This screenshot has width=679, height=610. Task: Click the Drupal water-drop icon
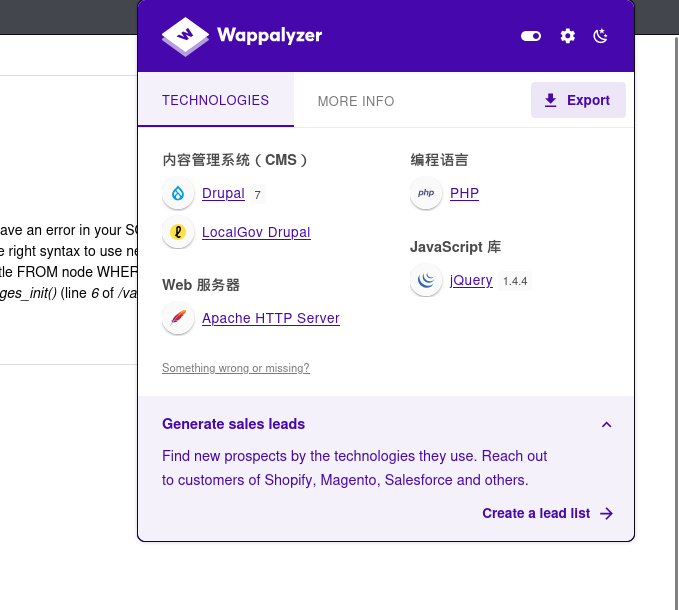coord(178,193)
